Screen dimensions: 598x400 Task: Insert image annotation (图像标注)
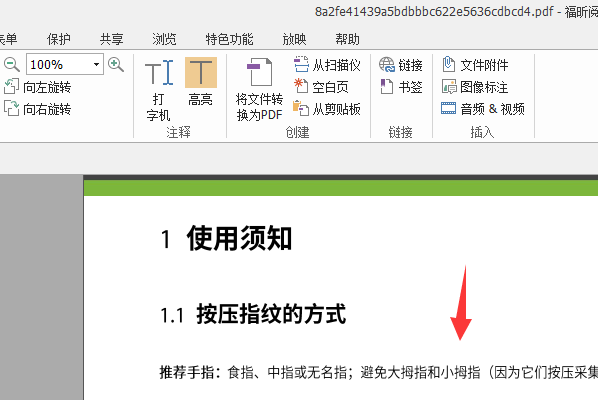[x=475, y=87]
